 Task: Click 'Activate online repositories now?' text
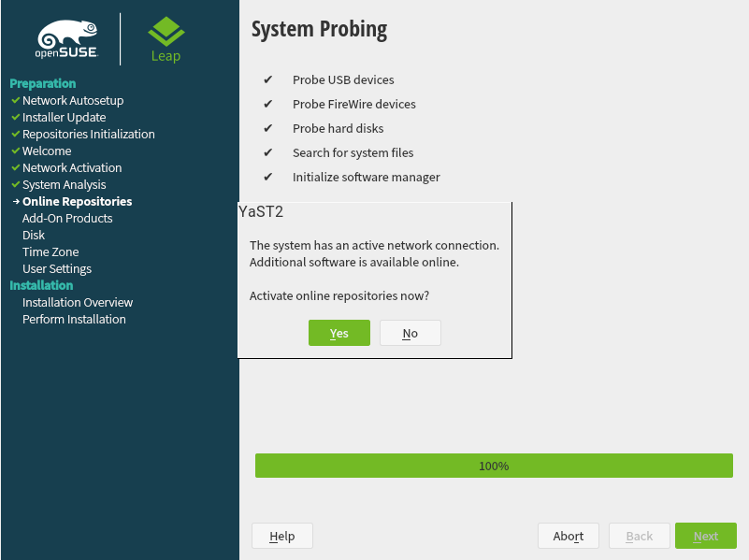(x=339, y=296)
